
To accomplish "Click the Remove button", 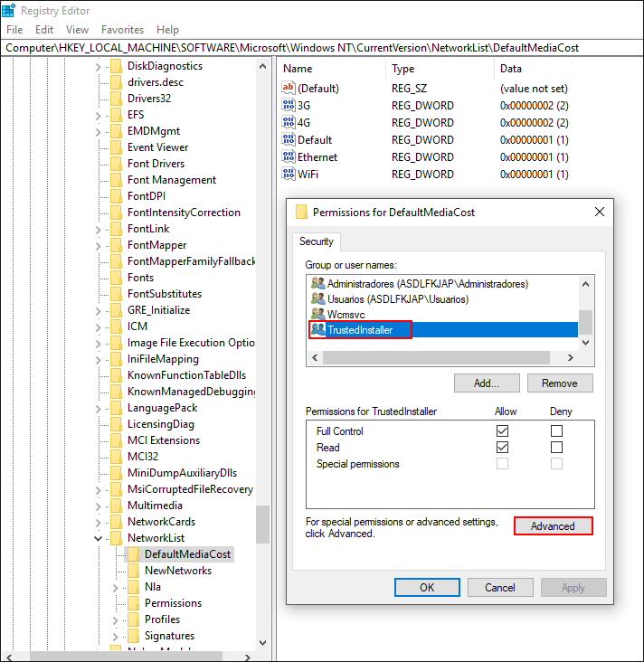I will point(560,383).
